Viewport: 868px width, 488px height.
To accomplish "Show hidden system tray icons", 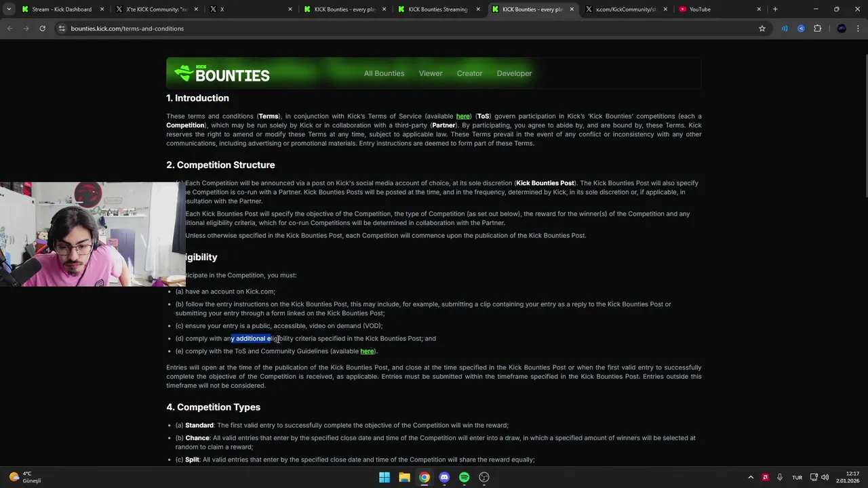I will pos(751,477).
